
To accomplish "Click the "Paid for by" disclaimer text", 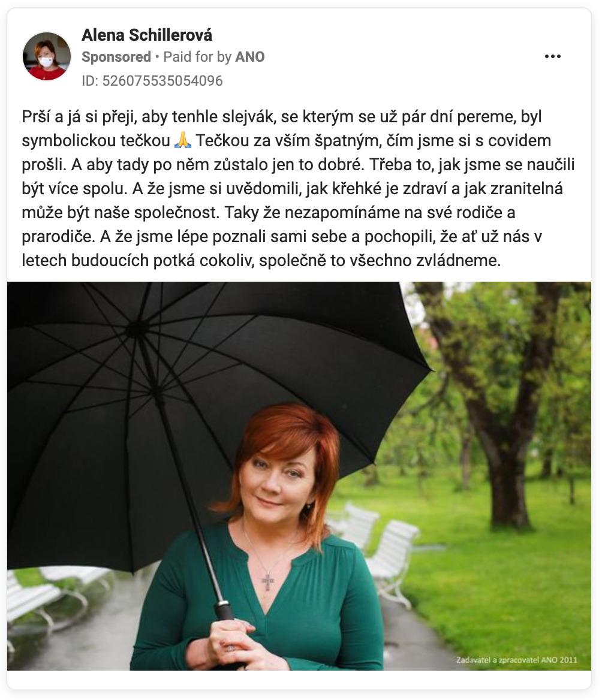I will (x=197, y=57).
